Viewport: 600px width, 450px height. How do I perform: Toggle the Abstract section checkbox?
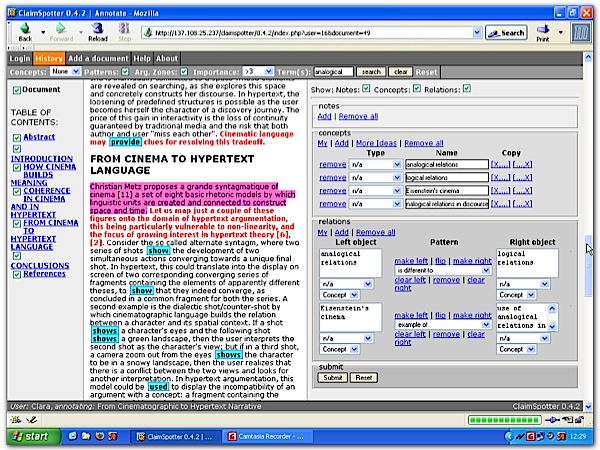(x=16, y=137)
